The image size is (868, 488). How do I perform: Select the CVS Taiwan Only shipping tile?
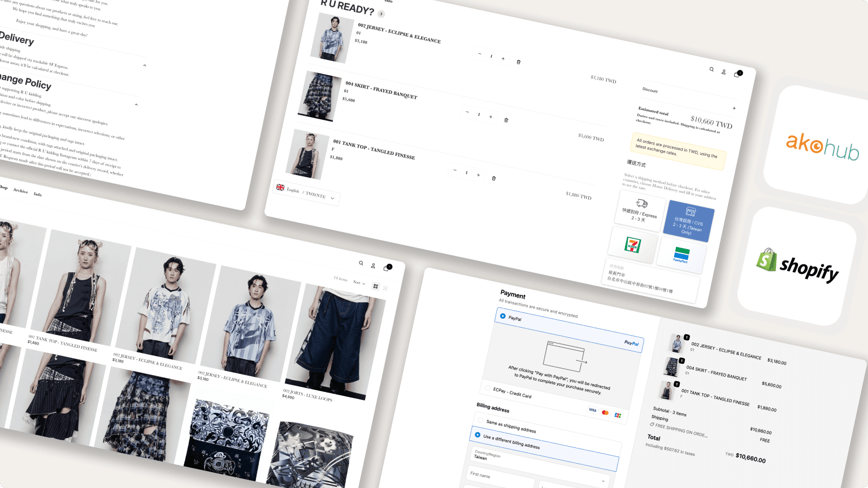click(688, 221)
